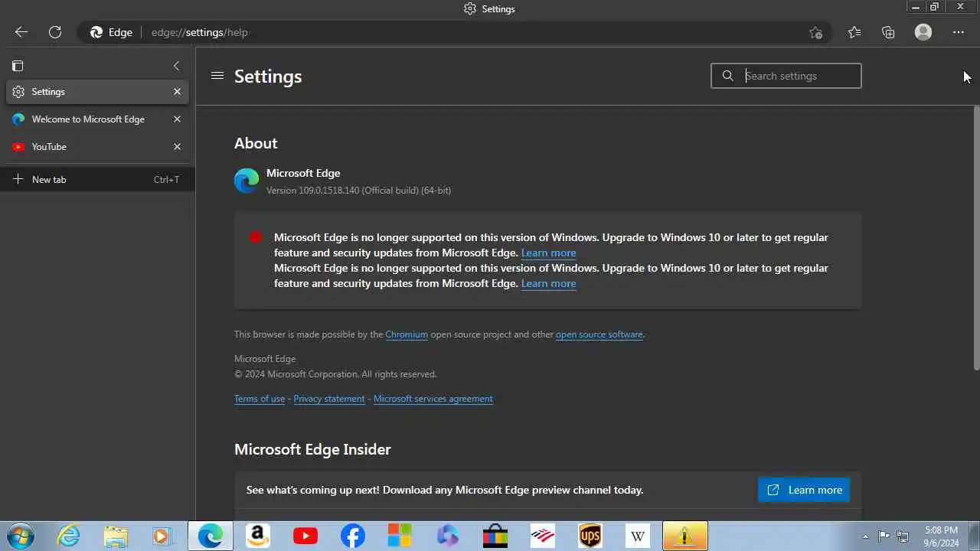Click the yellow warning taskbar item
980x551 pixels.
(685, 536)
